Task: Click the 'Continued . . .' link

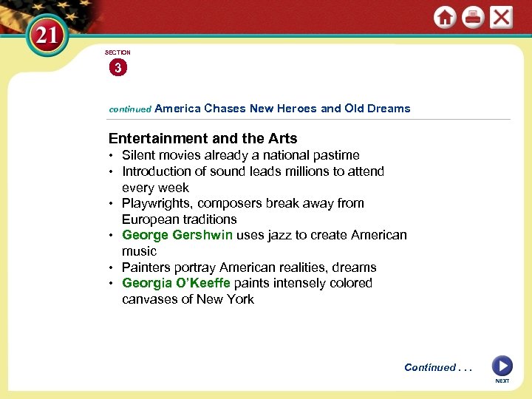Action: 438,367
